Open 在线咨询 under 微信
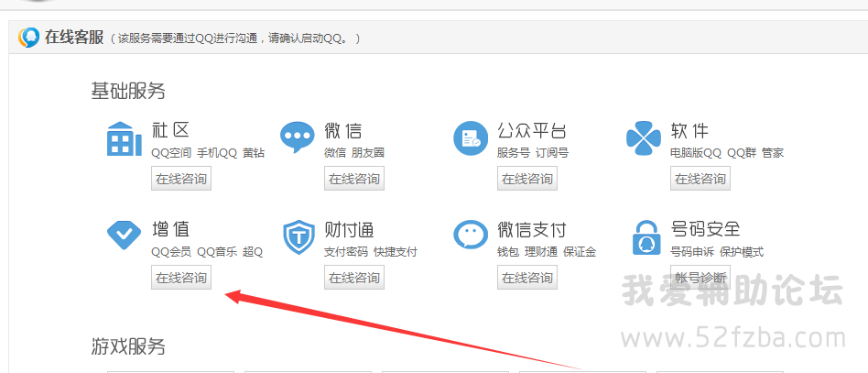868x373 pixels. coord(354,179)
